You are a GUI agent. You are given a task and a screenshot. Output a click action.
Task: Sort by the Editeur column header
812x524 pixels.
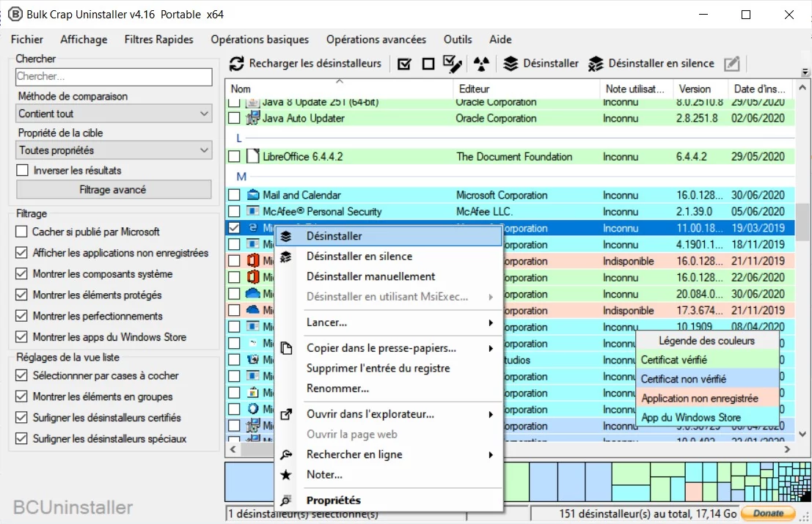[x=526, y=89]
